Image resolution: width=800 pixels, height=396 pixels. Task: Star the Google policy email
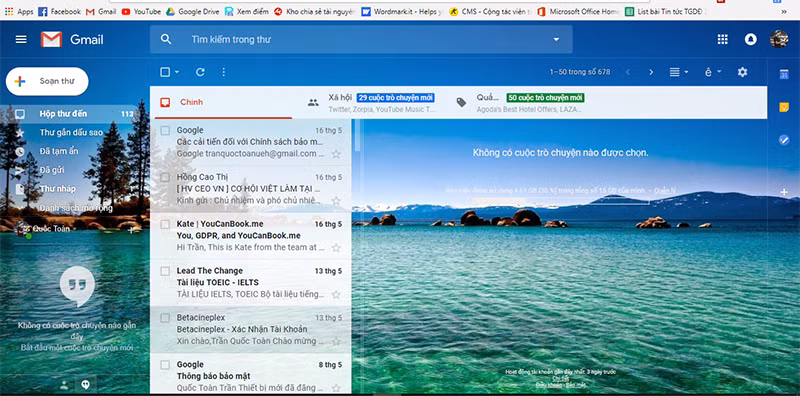point(336,154)
